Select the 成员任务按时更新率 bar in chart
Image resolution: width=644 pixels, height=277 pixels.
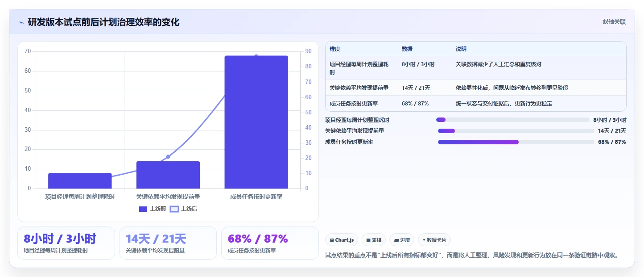click(x=256, y=122)
